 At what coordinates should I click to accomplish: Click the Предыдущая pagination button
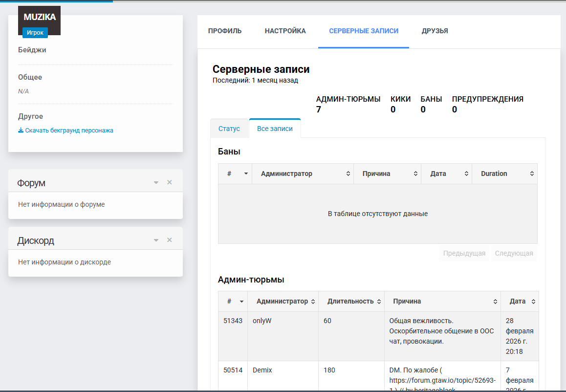(x=464, y=253)
